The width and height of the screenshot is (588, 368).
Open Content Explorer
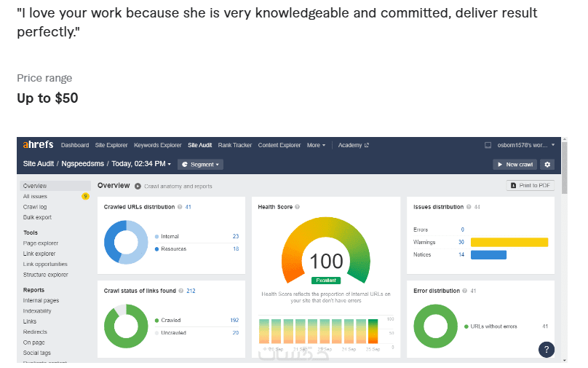(x=279, y=145)
